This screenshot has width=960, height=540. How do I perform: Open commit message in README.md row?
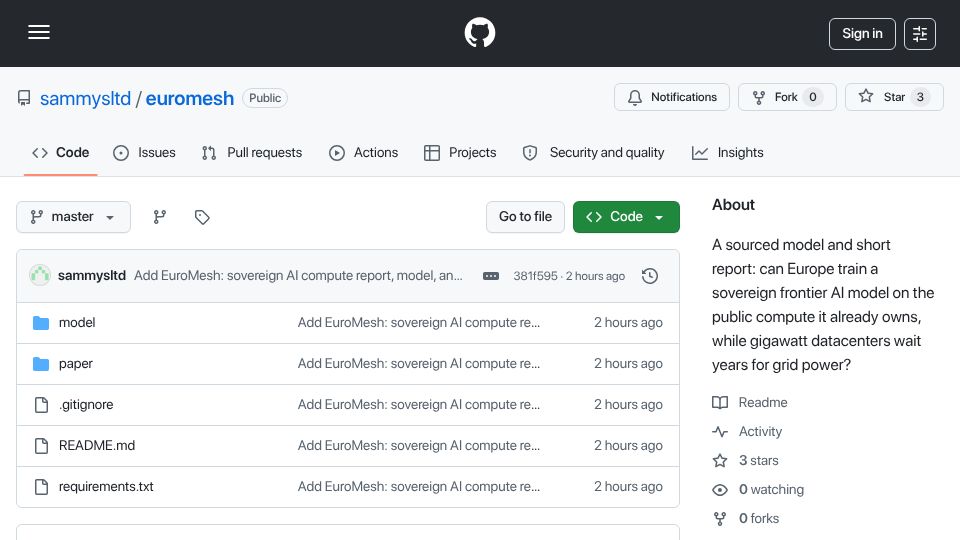coord(419,446)
